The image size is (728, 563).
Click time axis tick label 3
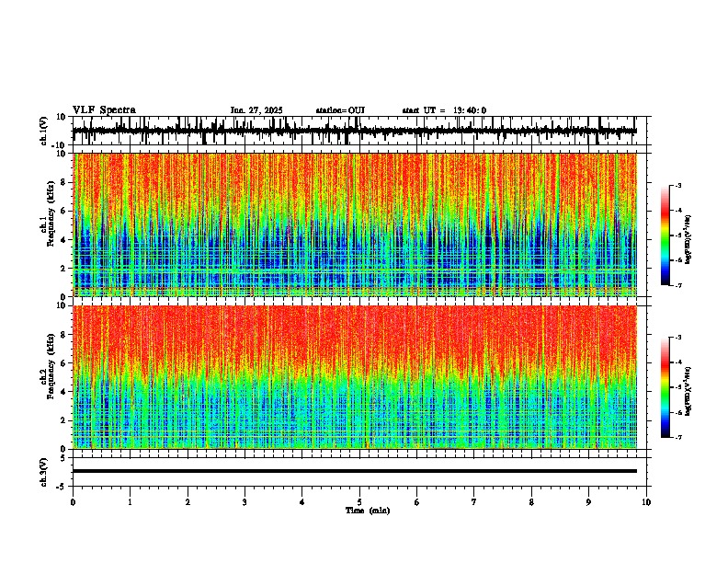(245, 502)
